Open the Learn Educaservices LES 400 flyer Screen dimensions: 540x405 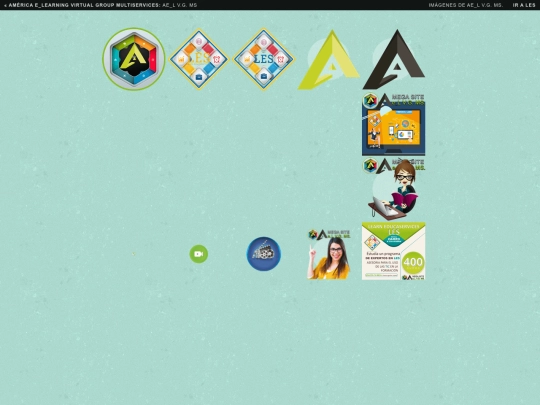[394, 251]
